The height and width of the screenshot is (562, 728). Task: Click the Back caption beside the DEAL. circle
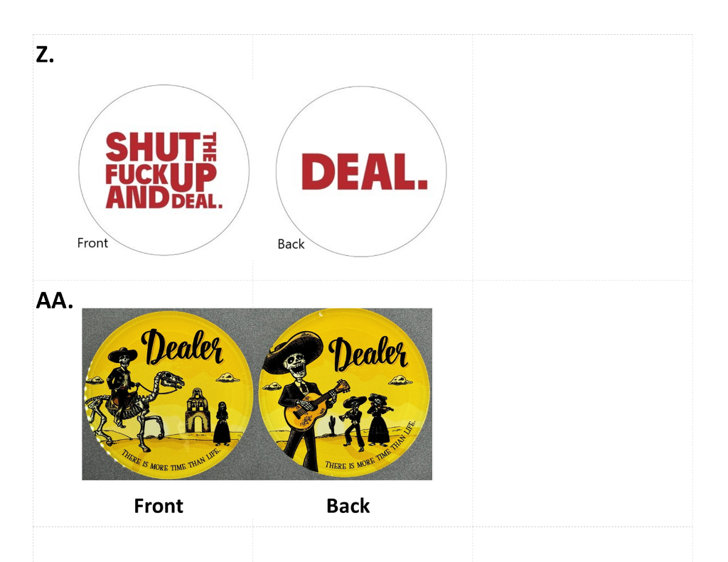[291, 244]
